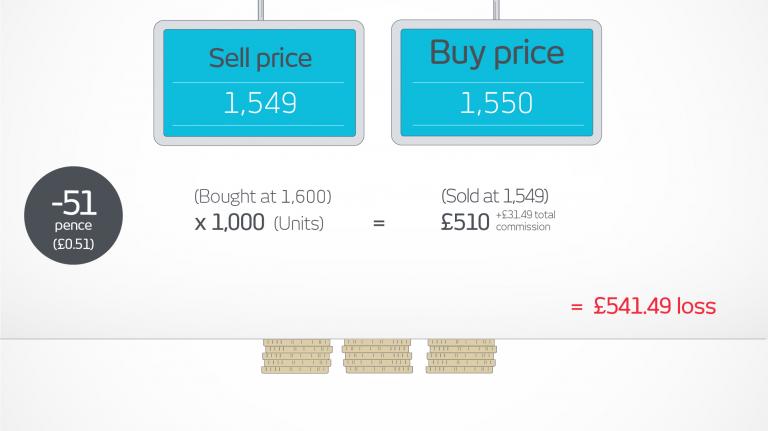Click the red equals sign
Screen dimensions: 768x431
tap(577, 307)
